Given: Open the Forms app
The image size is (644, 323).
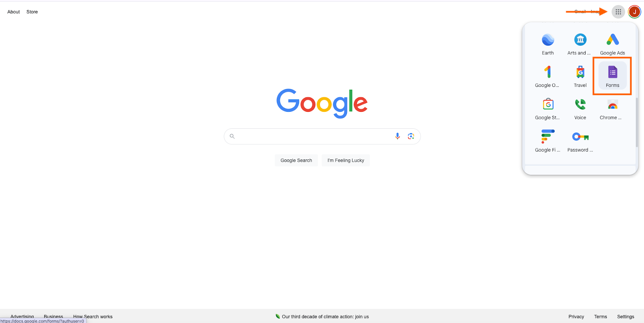Looking at the screenshot, I should (612, 76).
